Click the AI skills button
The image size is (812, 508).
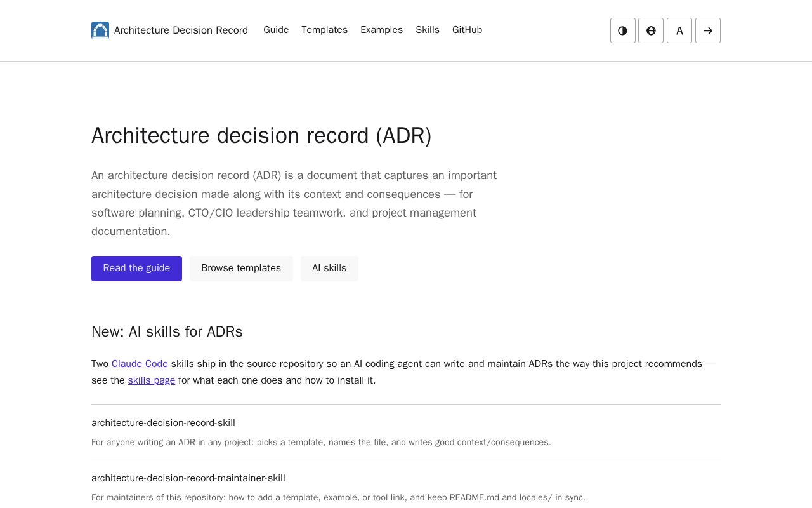[329, 269]
